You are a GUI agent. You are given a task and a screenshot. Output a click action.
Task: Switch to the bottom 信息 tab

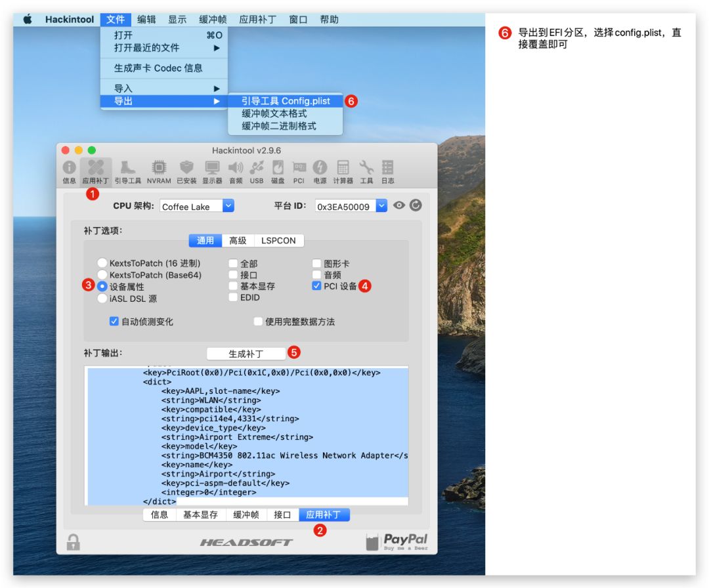coord(159,514)
